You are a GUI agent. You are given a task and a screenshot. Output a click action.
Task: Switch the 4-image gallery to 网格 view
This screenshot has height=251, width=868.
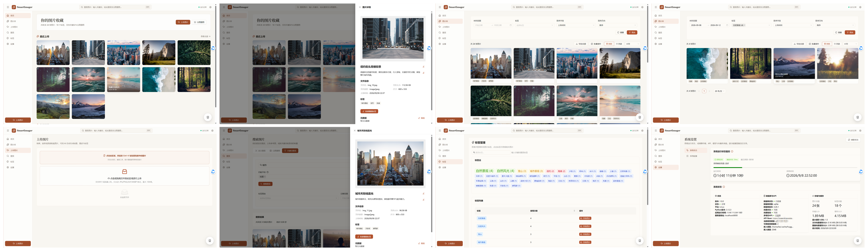tap(827, 44)
